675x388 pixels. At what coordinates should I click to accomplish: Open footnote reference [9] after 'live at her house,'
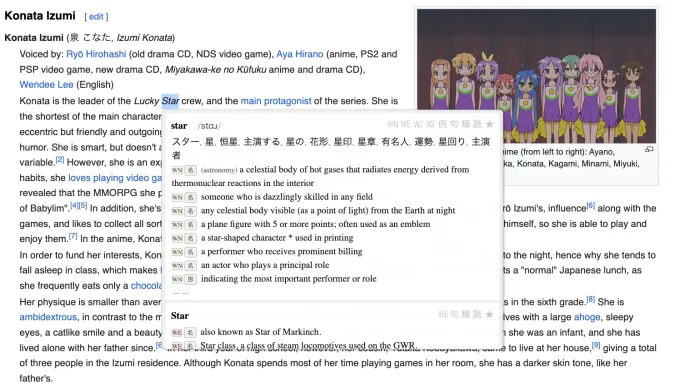[x=596, y=345]
